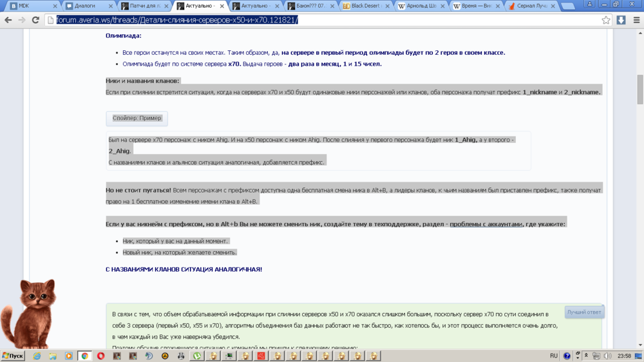
Task: Follow the "проблемы с аккаунтами" link
Action: (486, 224)
